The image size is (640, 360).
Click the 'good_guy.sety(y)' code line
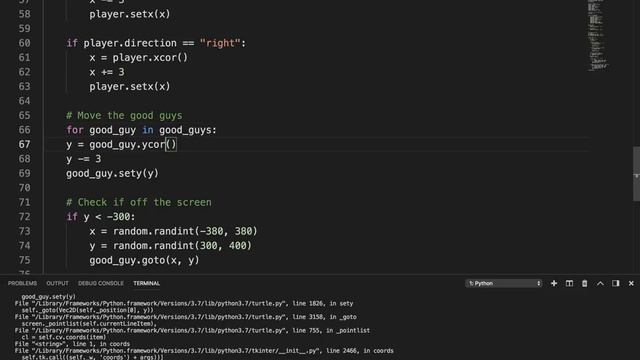pos(112,173)
